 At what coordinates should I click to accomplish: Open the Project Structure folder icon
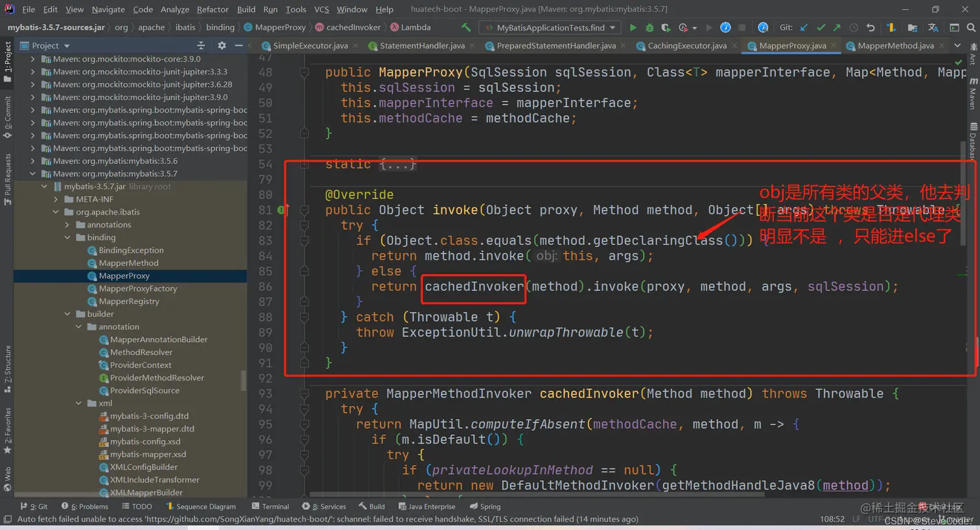pyautogui.click(x=913, y=27)
